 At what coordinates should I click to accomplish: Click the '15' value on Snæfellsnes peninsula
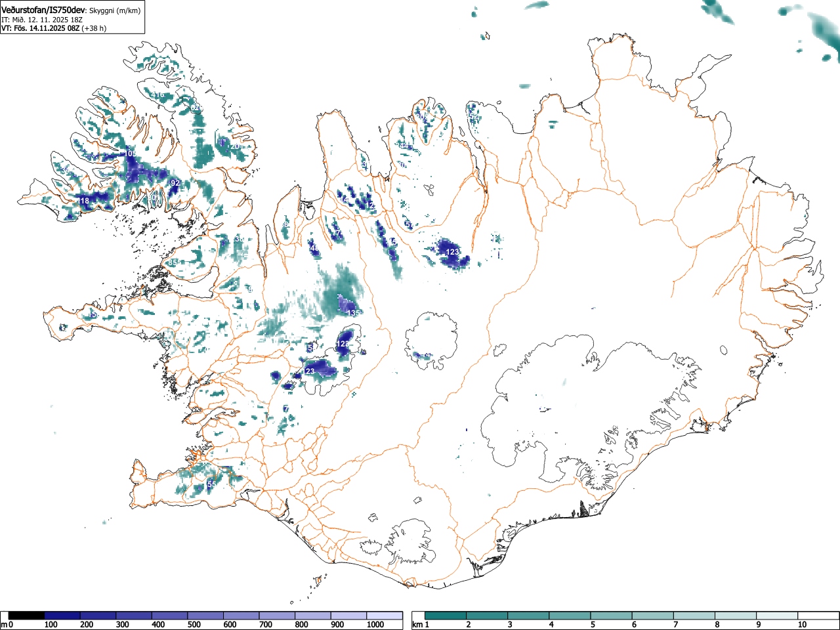(93, 315)
